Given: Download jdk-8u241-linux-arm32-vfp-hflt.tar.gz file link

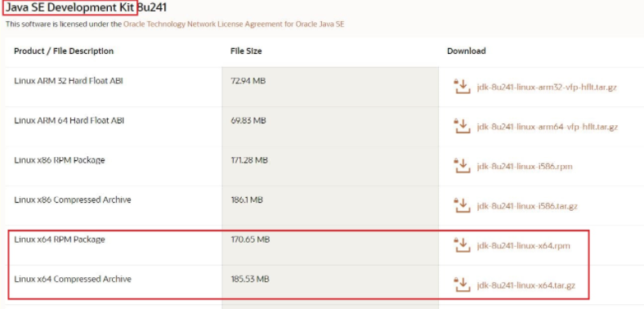Looking at the screenshot, I should (x=547, y=87).
